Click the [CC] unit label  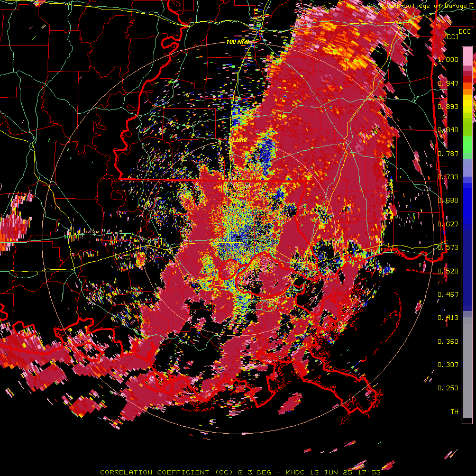pyautogui.click(x=452, y=36)
